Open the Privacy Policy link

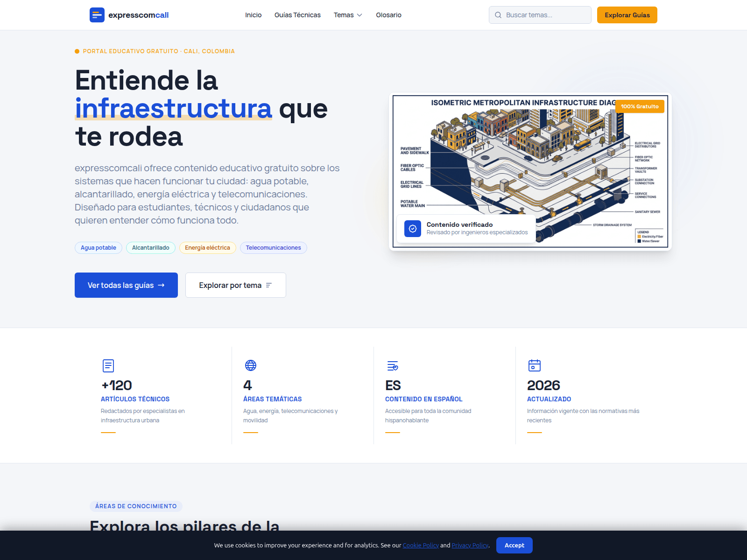470,545
